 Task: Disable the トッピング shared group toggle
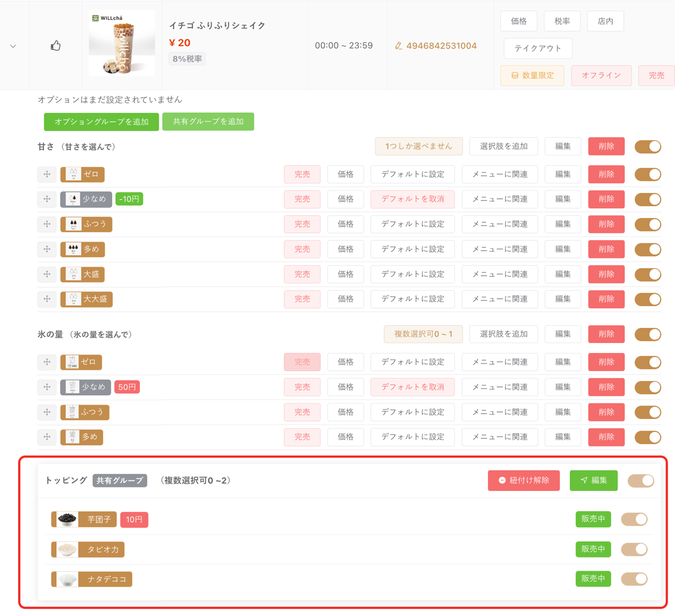(x=640, y=480)
